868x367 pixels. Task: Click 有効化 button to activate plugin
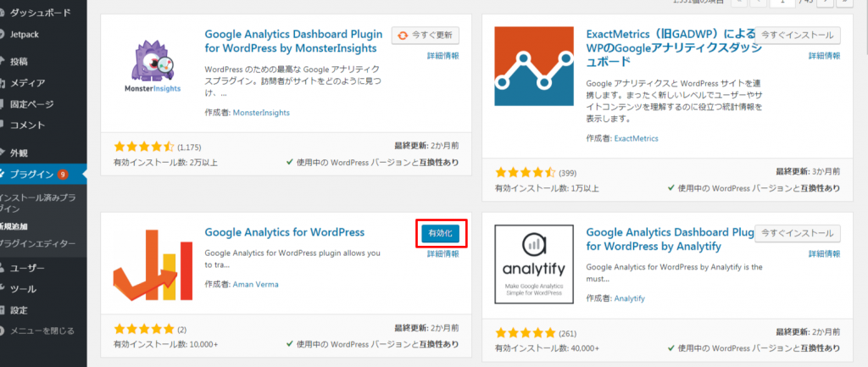441,234
